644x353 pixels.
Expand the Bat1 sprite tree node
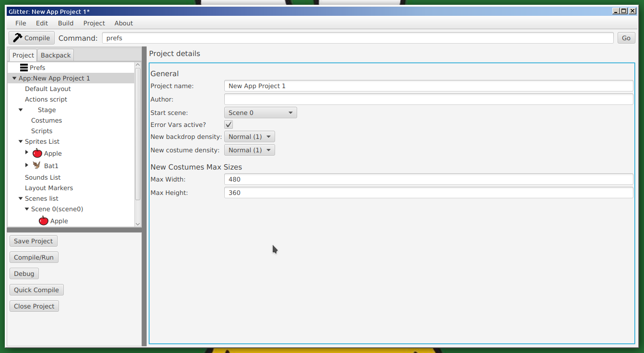(27, 165)
